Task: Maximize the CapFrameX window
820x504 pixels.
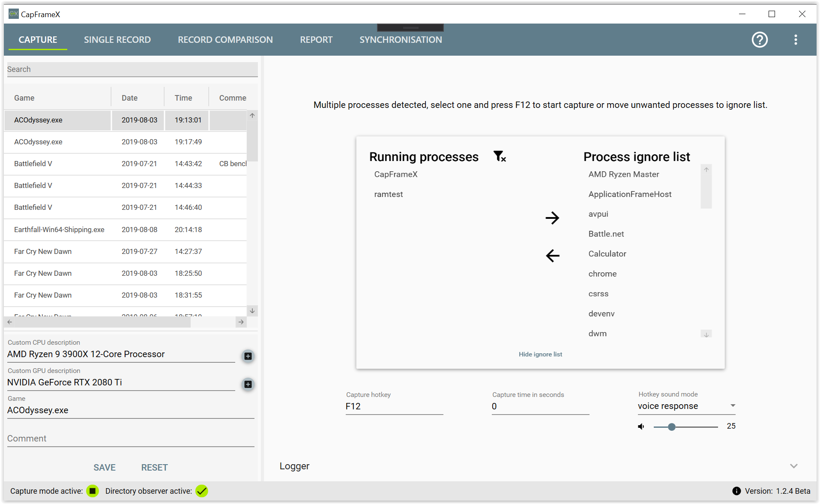Action: tap(772, 14)
